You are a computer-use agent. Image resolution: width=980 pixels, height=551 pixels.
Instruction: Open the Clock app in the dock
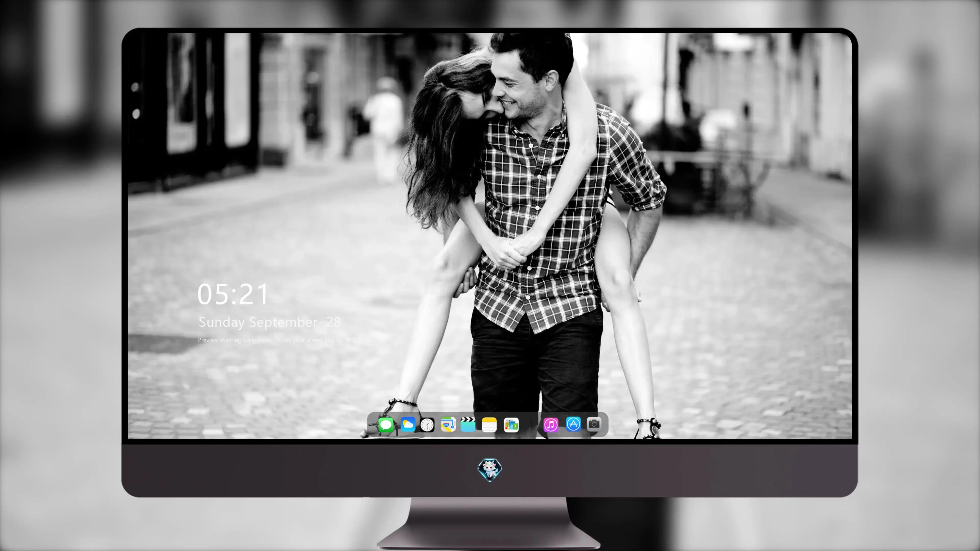coord(427,425)
